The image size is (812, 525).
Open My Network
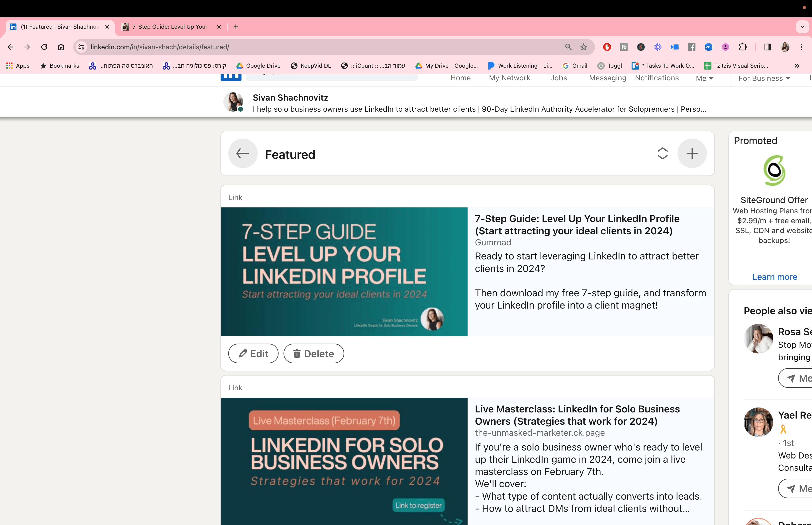tap(509, 78)
